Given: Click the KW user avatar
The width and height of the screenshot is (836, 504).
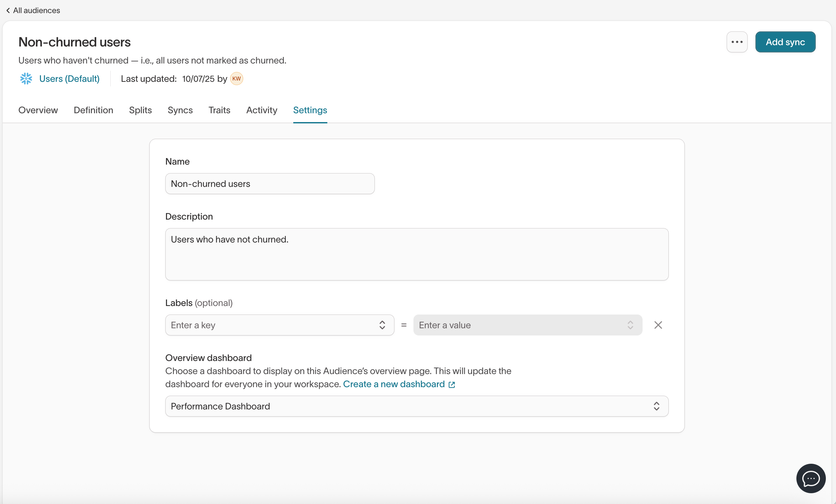Looking at the screenshot, I should click(x=236, y=79).
